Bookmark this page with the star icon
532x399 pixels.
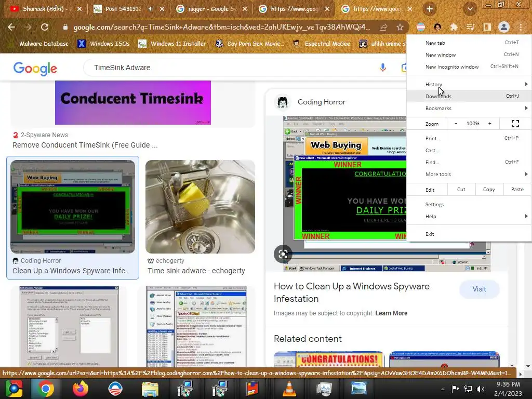tap(400, 27)
